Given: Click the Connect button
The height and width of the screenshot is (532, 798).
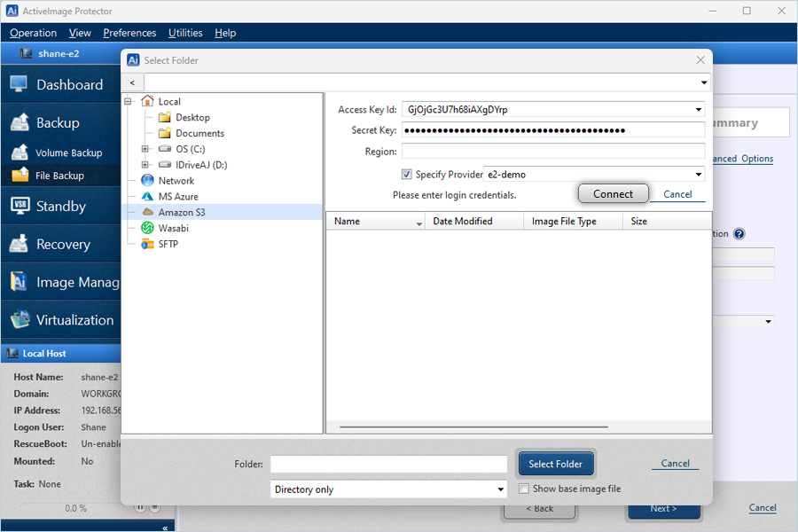Looking at the screenshot, I should (x=614, y=194).
